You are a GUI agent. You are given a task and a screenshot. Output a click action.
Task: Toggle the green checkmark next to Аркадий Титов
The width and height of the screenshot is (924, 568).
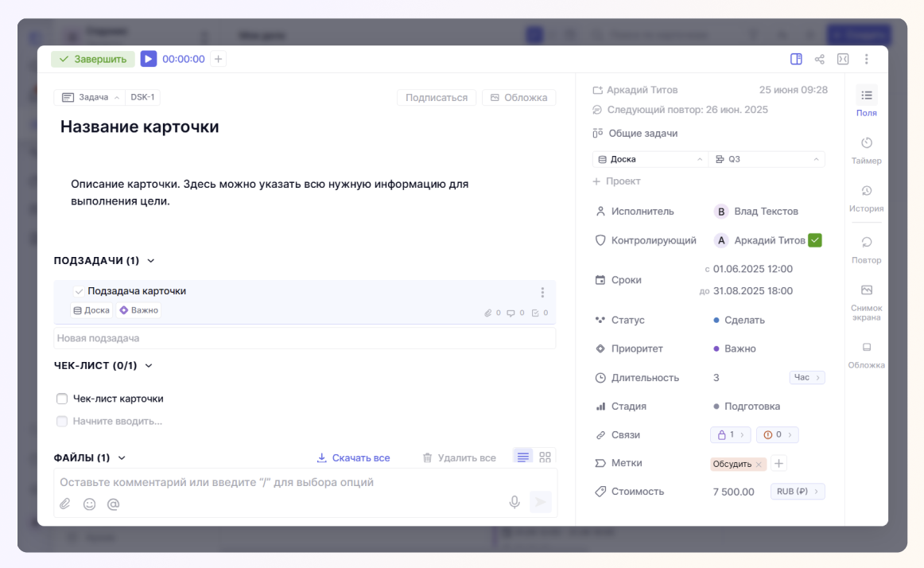click(x=814, y=240)
